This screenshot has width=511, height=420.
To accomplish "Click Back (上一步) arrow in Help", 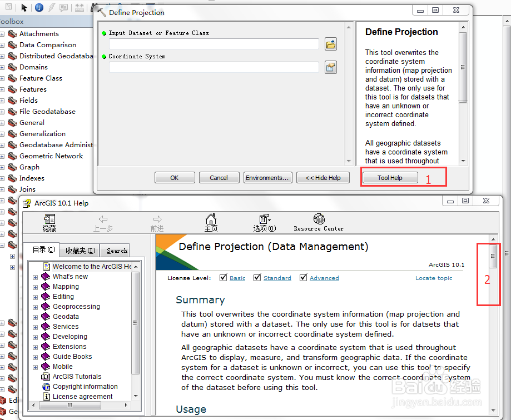I will (103, 223).
